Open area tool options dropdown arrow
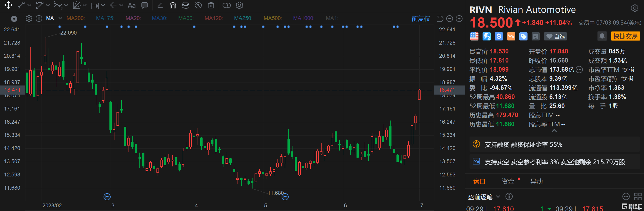This screenshot has height=211, width=644. (84, 5)
